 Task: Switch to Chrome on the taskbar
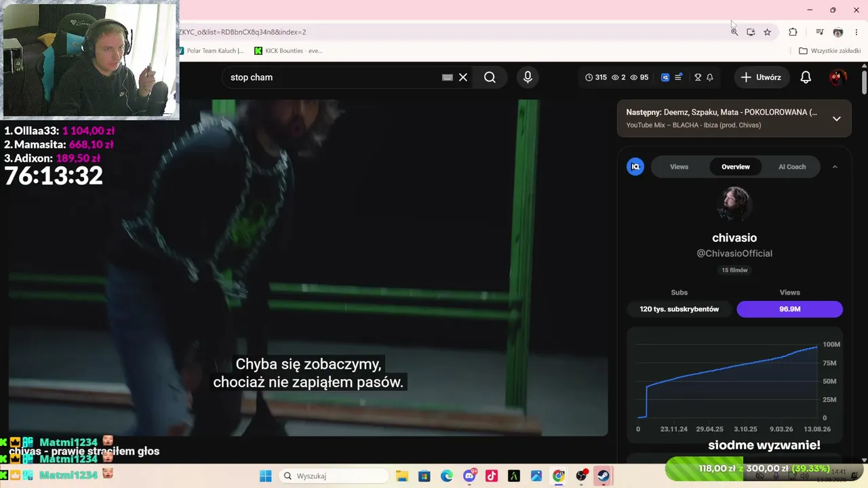pyautogui.click(x=558, y=476)
